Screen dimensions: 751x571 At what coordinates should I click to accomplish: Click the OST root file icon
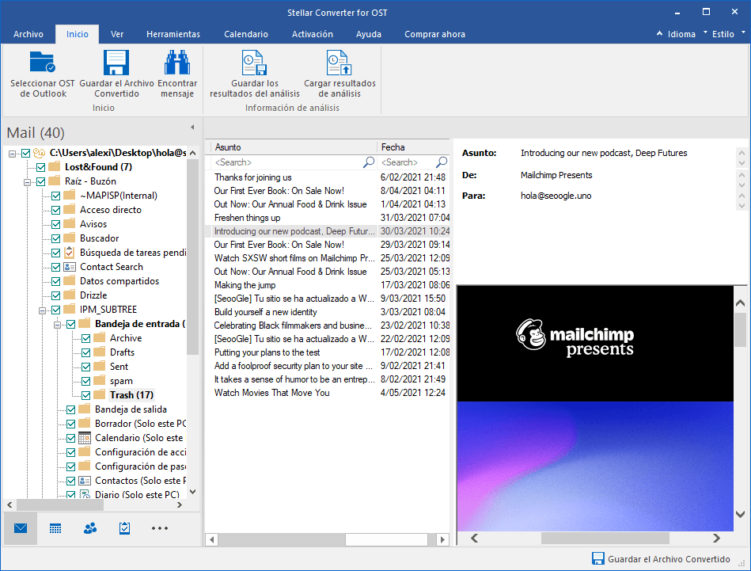39,153
